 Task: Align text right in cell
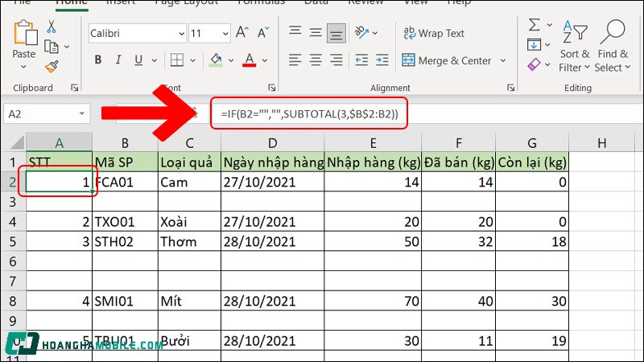point(336,60)
